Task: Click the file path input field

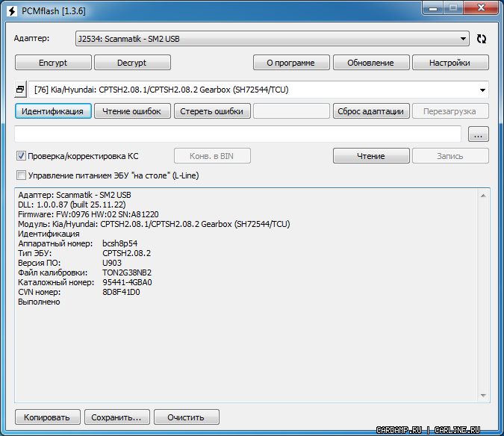Action: pos(237,134)
